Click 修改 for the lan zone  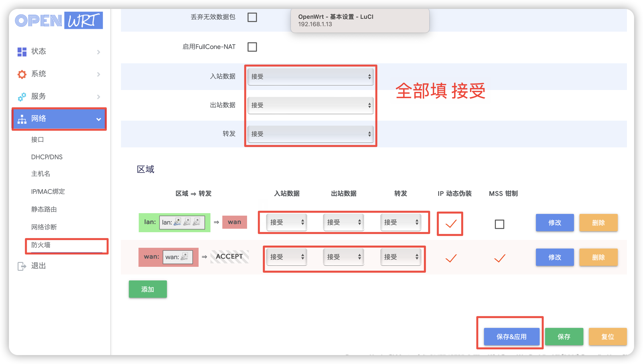click(x=554, y=223)
